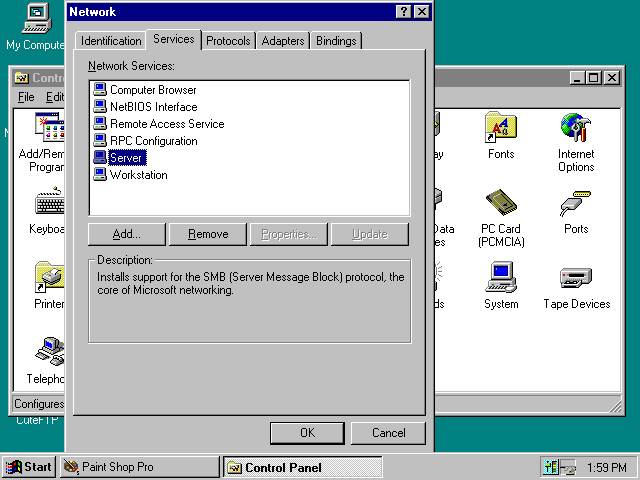
Task: Switch to Paint Shop Pro taskbar button
Action: [140, 467]
